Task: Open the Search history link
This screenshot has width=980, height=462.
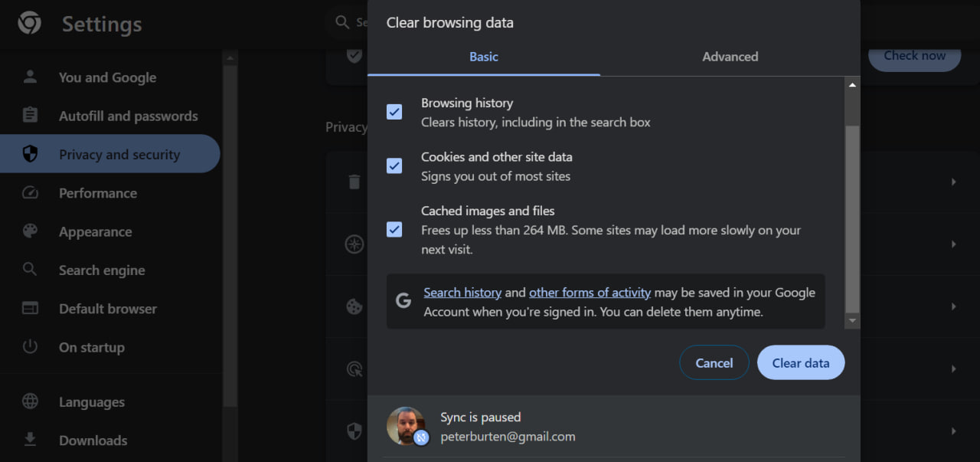Action: [462, 292]
